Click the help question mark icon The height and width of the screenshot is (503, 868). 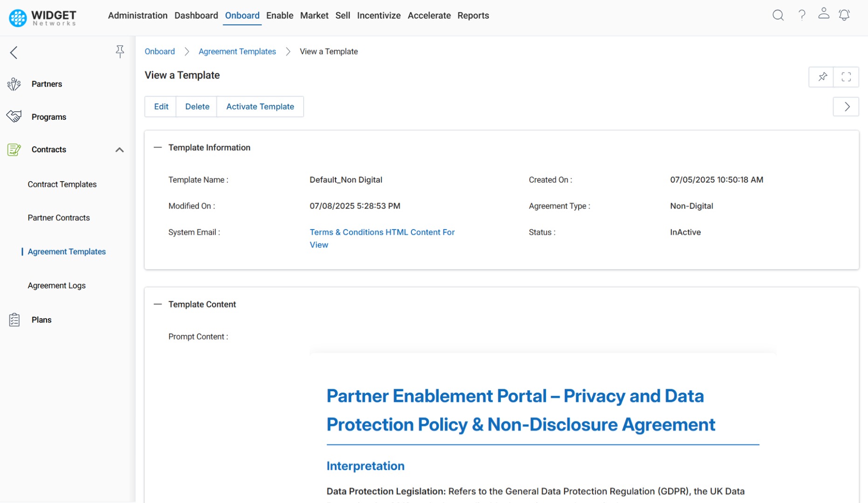pos(802,15)
